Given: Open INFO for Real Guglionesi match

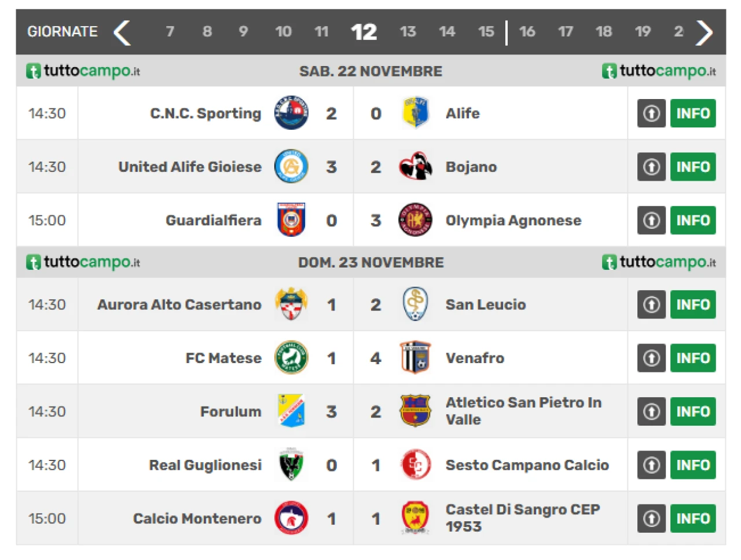Looking at the screenshot, I should [x=693, y=465].
